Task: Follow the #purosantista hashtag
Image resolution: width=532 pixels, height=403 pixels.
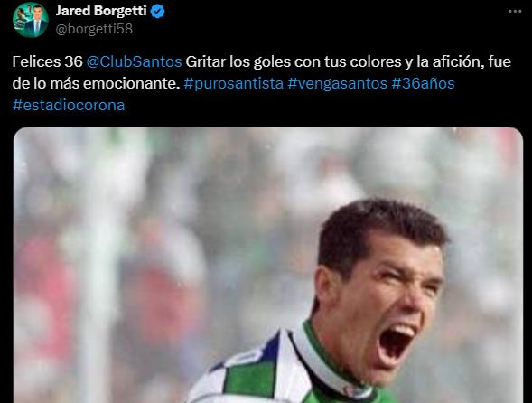Action: [x=233, y=83]
